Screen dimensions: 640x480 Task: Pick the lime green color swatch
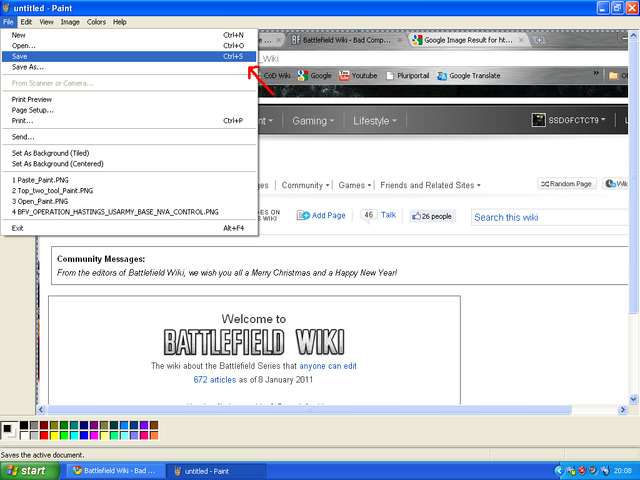click(x=64, y=436)
